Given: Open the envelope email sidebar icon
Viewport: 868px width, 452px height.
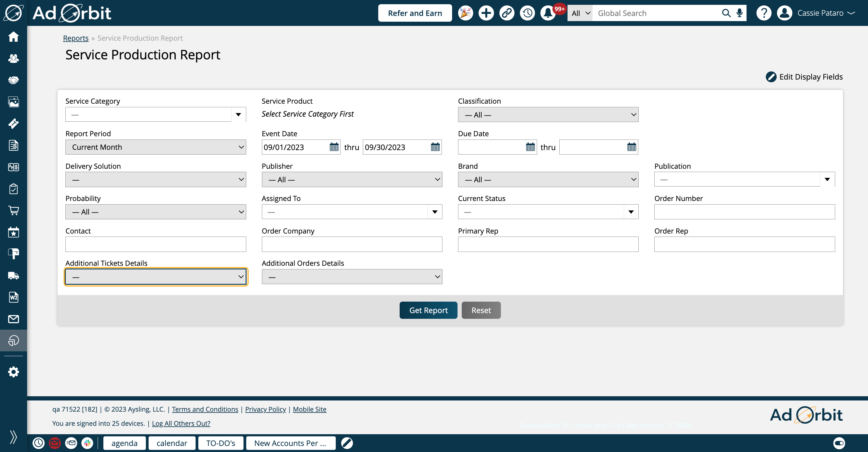Looking at the screenshot, I should point(14,319).
